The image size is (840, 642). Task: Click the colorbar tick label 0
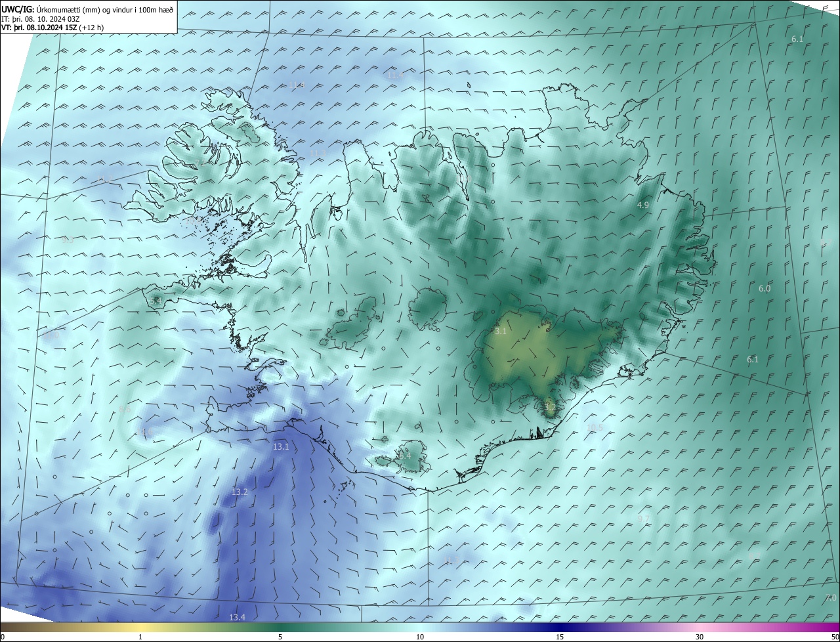(3, 637)
